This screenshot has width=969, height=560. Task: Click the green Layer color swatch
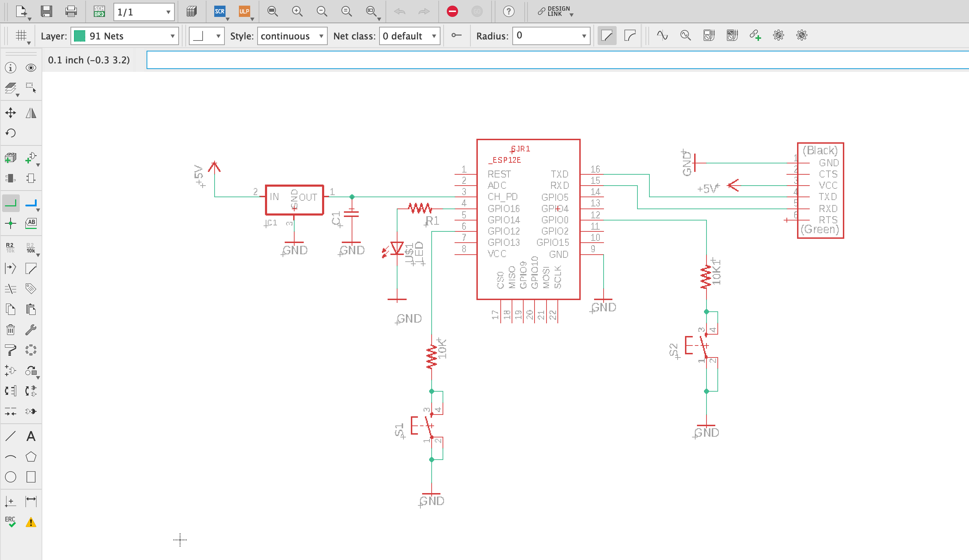pyautogui.click(x=80, y=36)
